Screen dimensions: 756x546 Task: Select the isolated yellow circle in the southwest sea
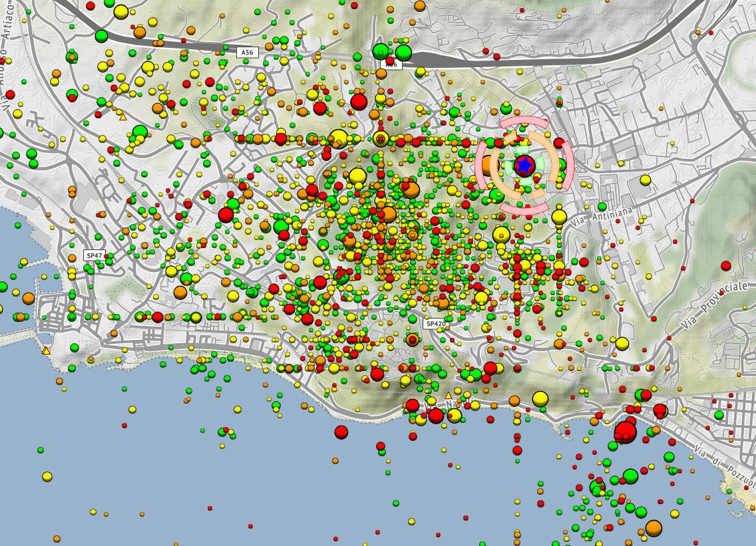(47, 476)
